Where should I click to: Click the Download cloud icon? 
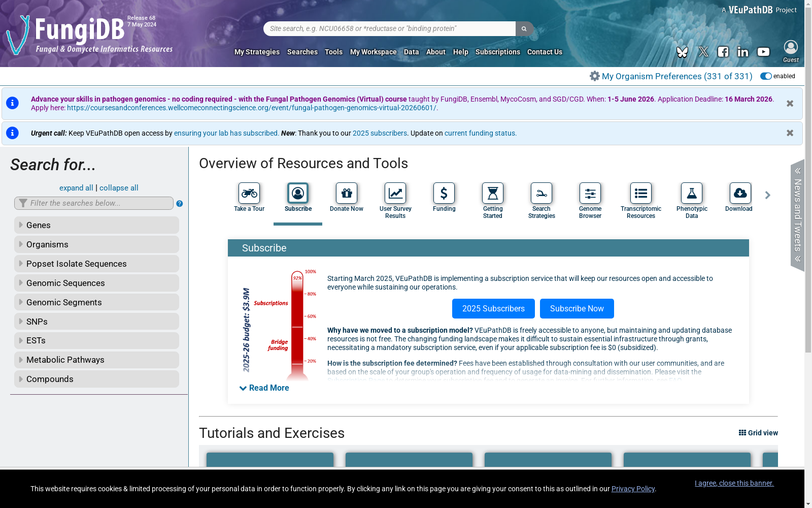[740, 193]
